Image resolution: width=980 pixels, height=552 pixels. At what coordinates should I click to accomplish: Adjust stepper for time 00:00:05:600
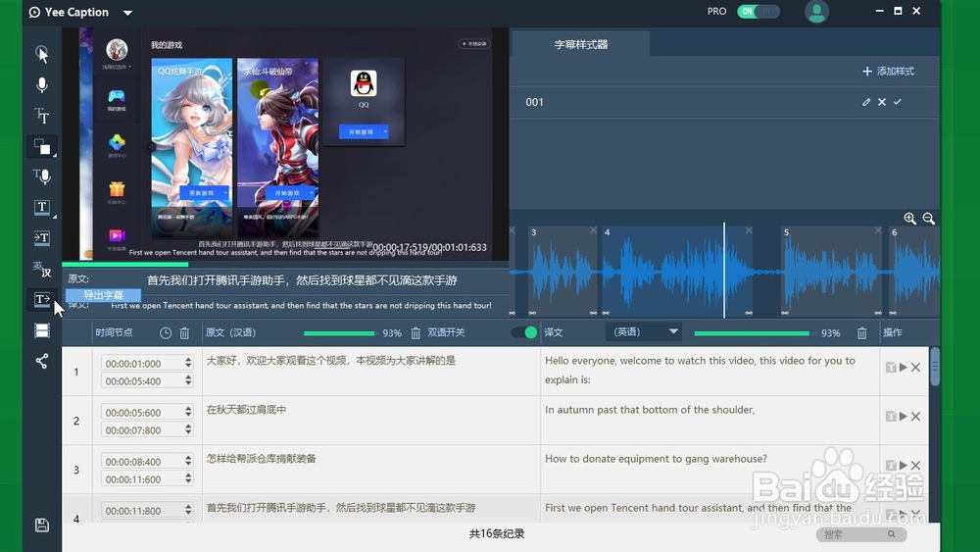pyautogui.click(x=188, y=412)
